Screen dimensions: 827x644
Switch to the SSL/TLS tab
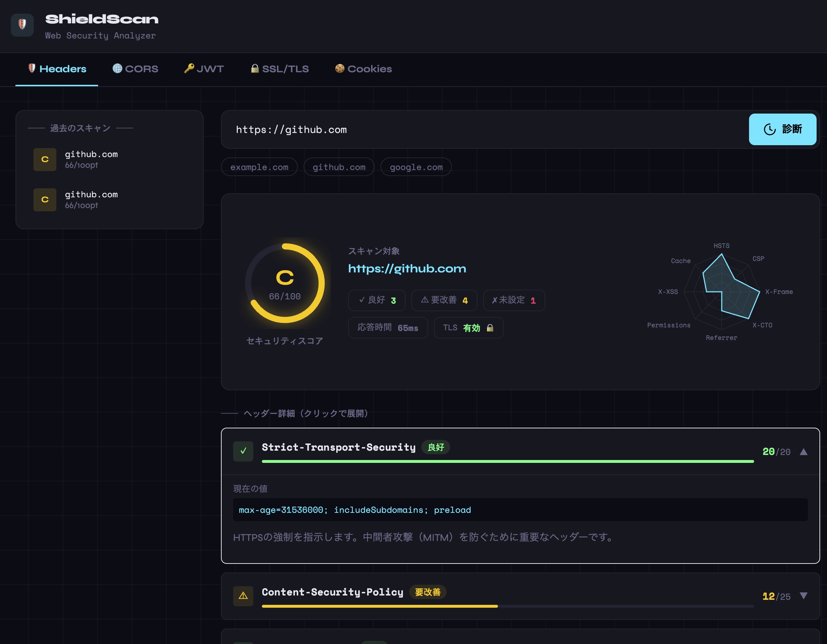(279, 69)
